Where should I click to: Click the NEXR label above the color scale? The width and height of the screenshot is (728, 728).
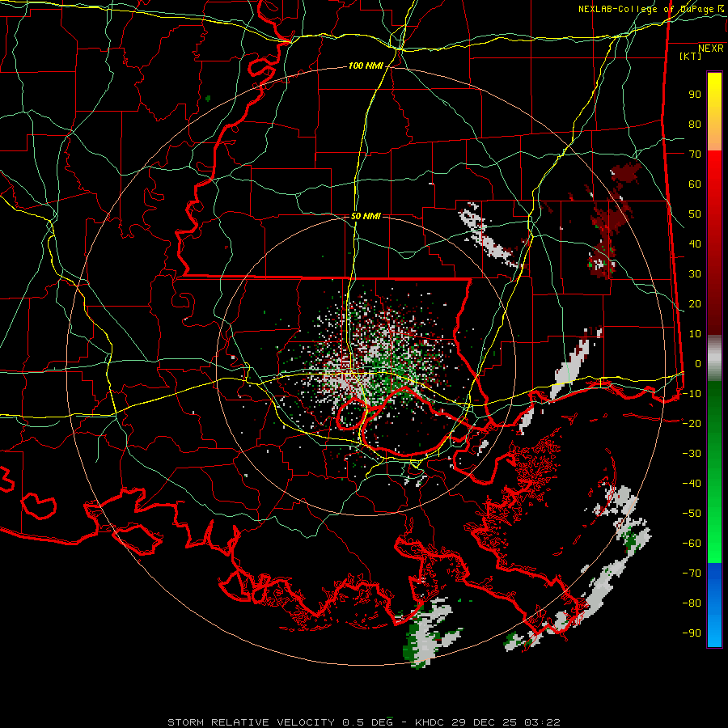point(710,49)
